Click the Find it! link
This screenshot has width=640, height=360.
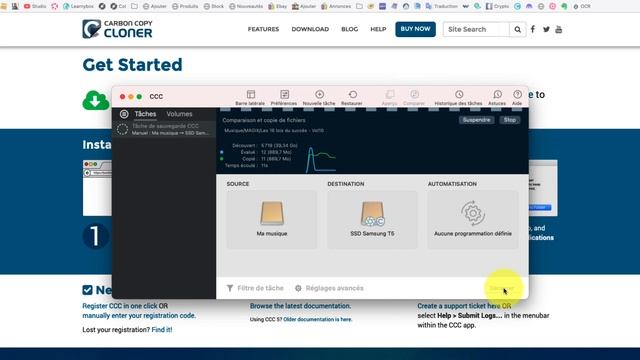pyautogui.click(x=162, y=329)
